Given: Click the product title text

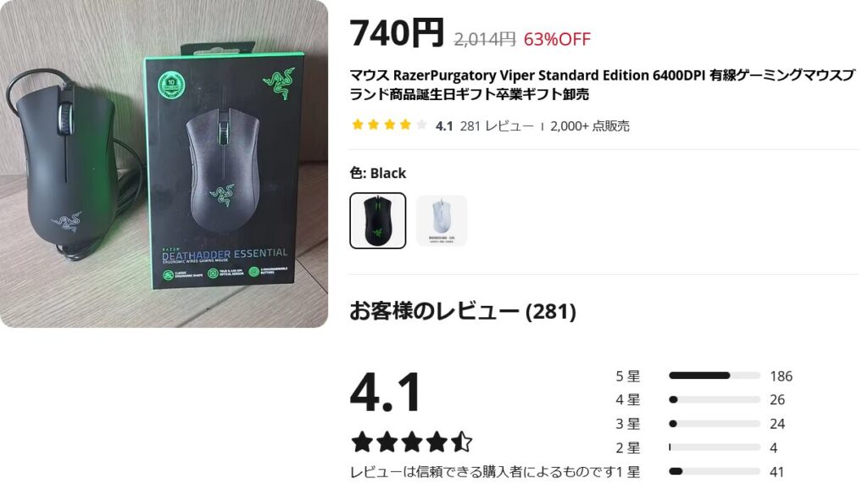Looking at the screenshot, I should [x=603, y=84].
